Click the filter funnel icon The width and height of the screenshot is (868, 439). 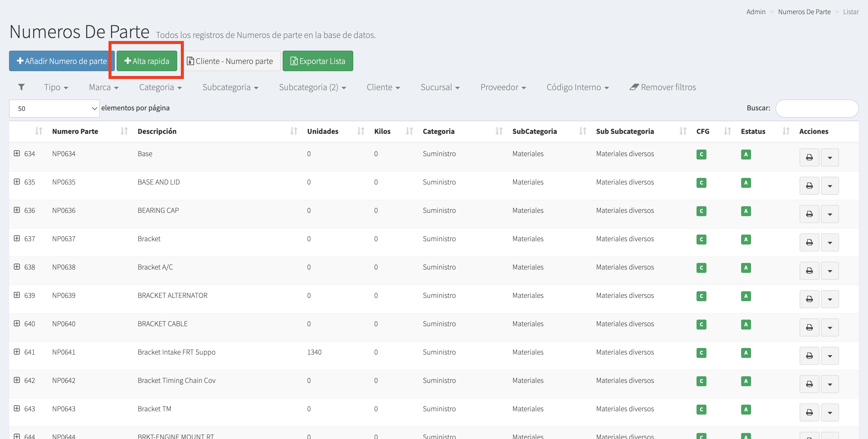[x=21, y=87]
